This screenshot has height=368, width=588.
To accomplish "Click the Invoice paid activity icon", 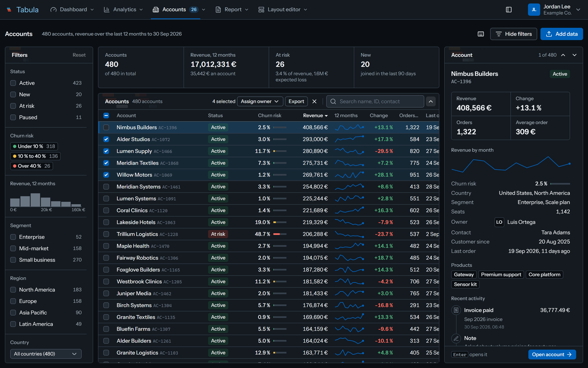I will (x=456, y=310).
